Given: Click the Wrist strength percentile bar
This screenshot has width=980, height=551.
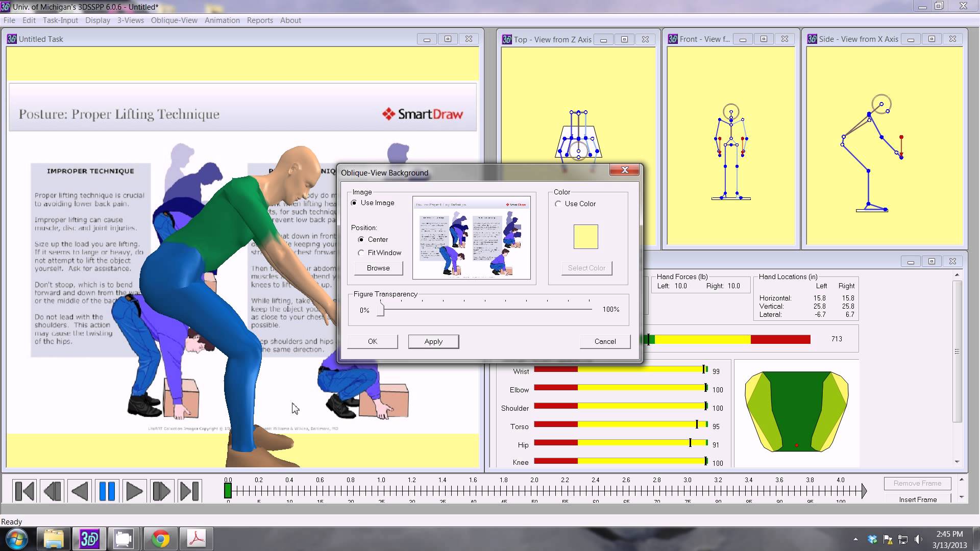Looking at the screenshot, I should coord(621,369).
